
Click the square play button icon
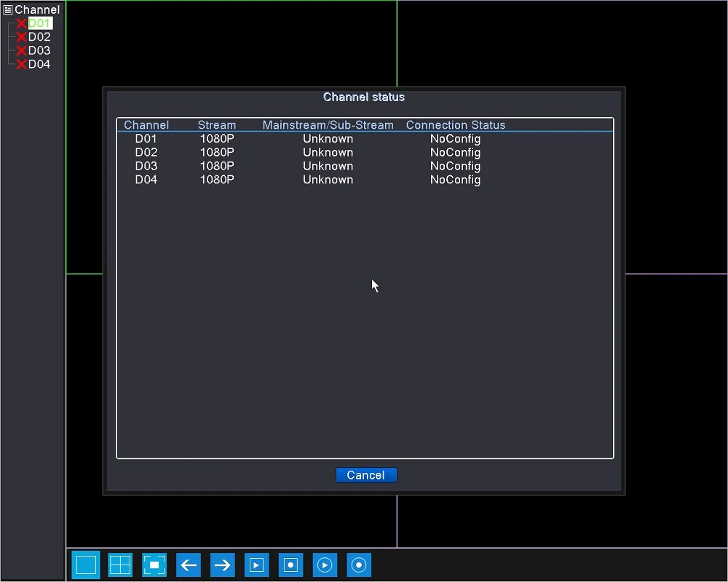click(x=257, y=565)
